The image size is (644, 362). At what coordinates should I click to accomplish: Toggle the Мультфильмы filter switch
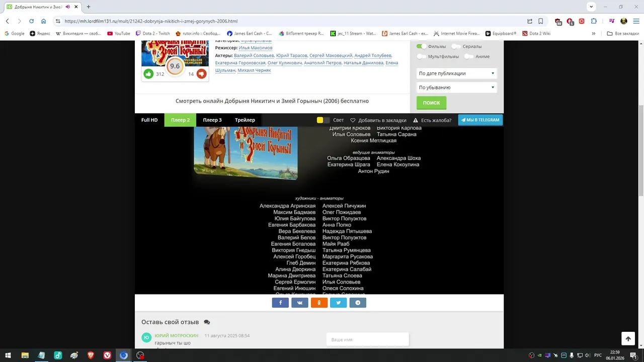[x=421, y=56]
